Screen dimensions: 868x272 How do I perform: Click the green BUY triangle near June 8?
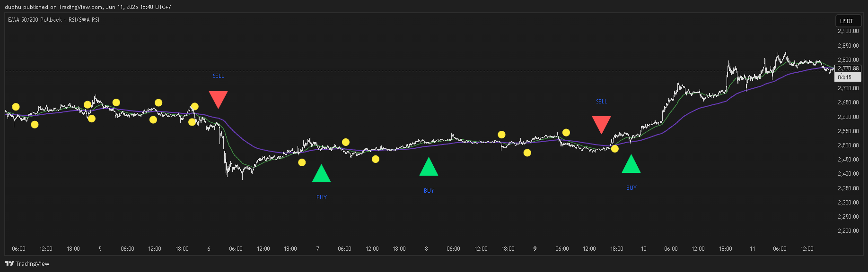[x=429, y=167]
